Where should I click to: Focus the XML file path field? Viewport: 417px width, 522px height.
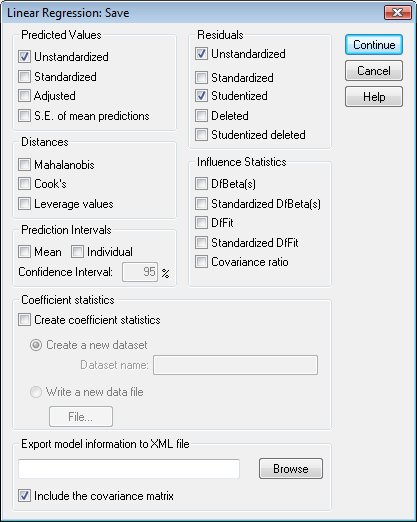pyautogui.click(x=129, y=469)
